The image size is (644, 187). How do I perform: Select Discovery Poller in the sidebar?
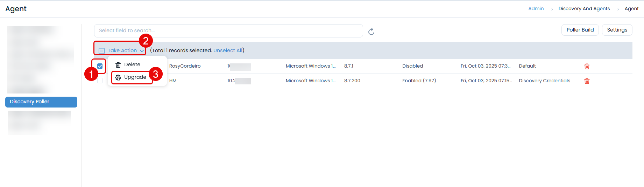(41, 102)
